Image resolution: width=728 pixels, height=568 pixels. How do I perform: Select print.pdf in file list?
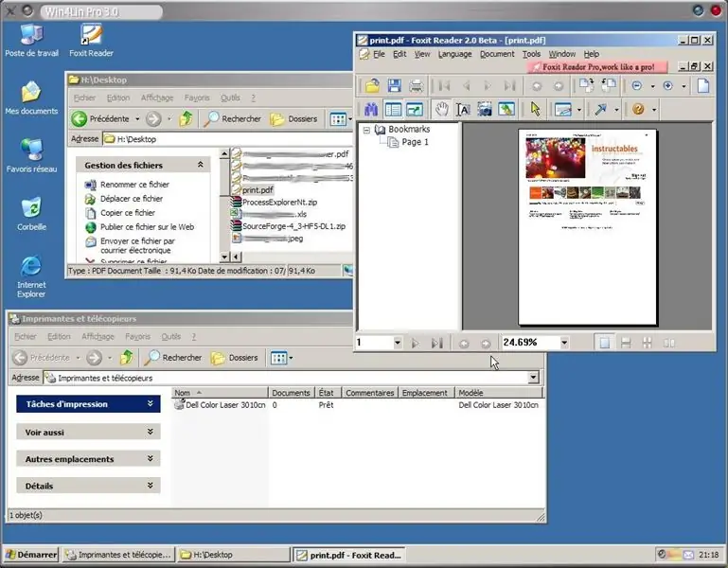point(257,190)
